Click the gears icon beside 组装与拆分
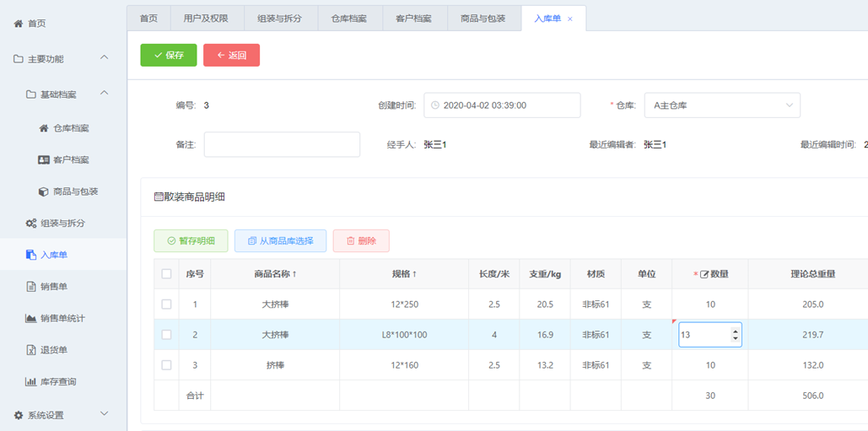Viewport: 868px width, 431px height. pos(31,224)
